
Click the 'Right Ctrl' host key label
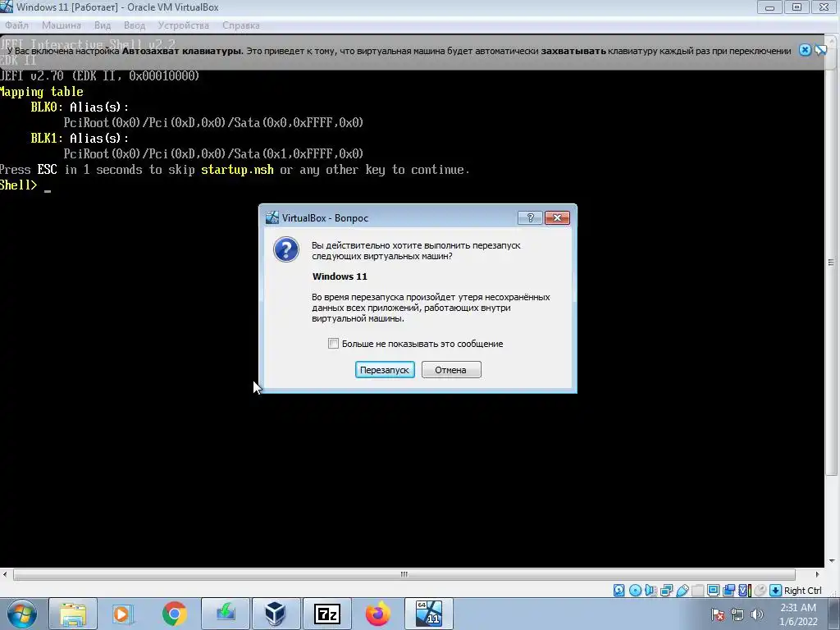point(802,591)
